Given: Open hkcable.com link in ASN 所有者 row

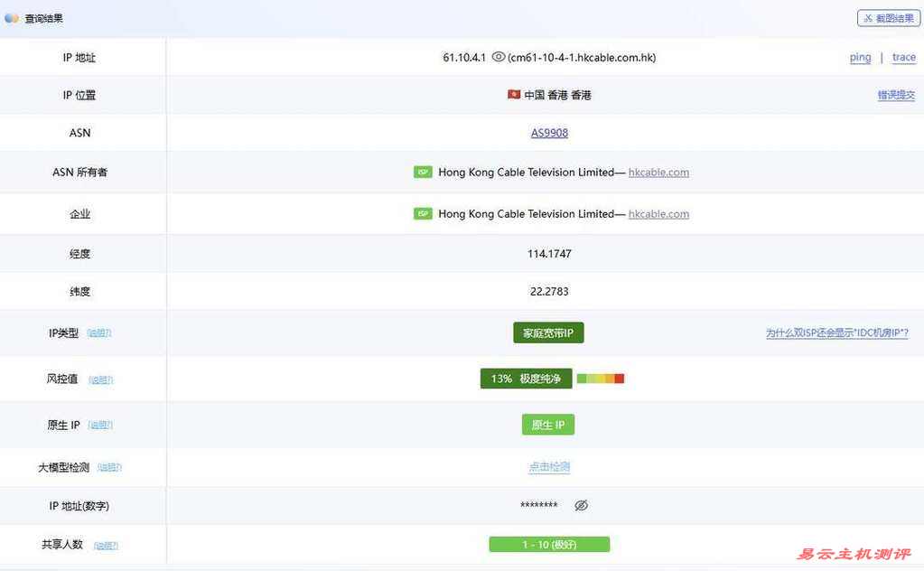Looking at the screenshot, I should 658,172.
